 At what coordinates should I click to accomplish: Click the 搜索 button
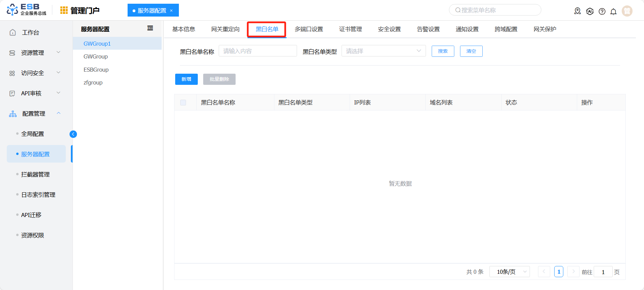(x=443, y=51)
